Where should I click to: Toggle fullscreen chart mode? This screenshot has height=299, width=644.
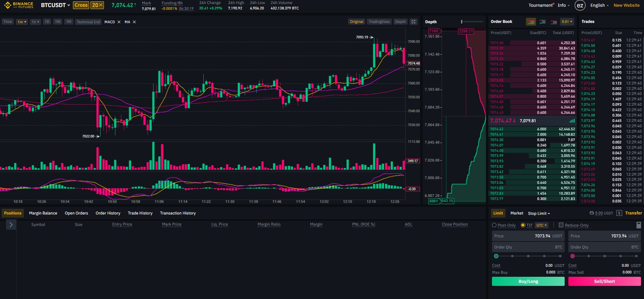pyautogui.click(x=413, y=22)
